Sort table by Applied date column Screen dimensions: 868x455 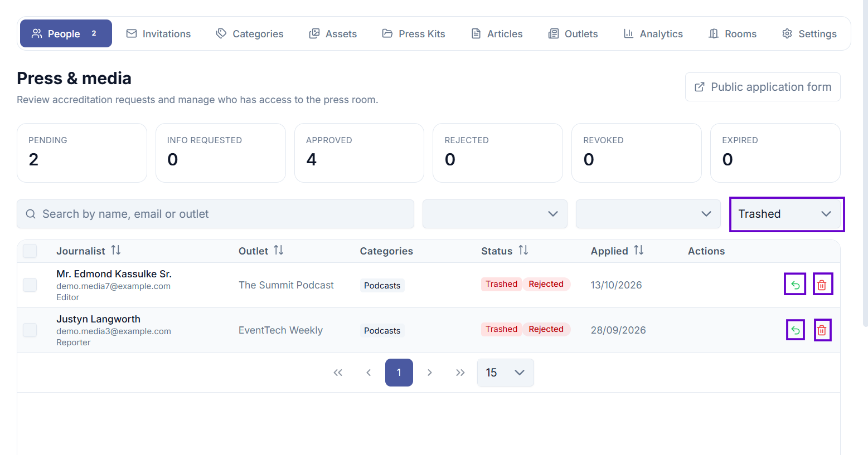638,251
